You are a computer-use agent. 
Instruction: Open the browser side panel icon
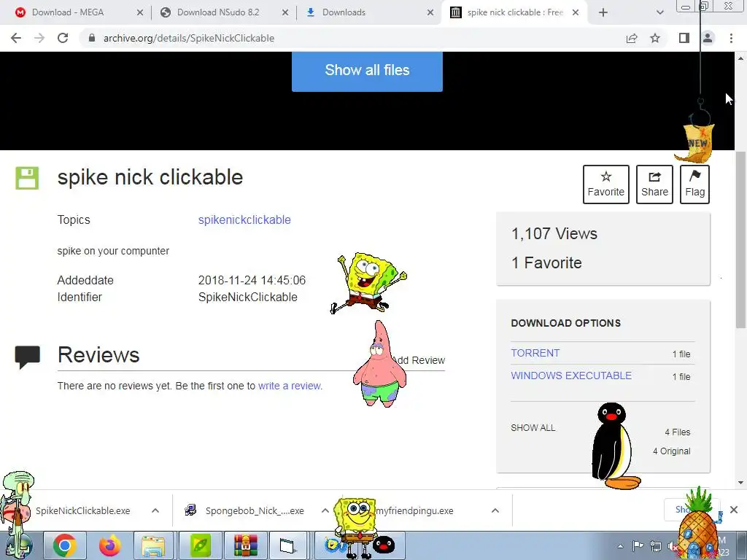tap(684, 38)
